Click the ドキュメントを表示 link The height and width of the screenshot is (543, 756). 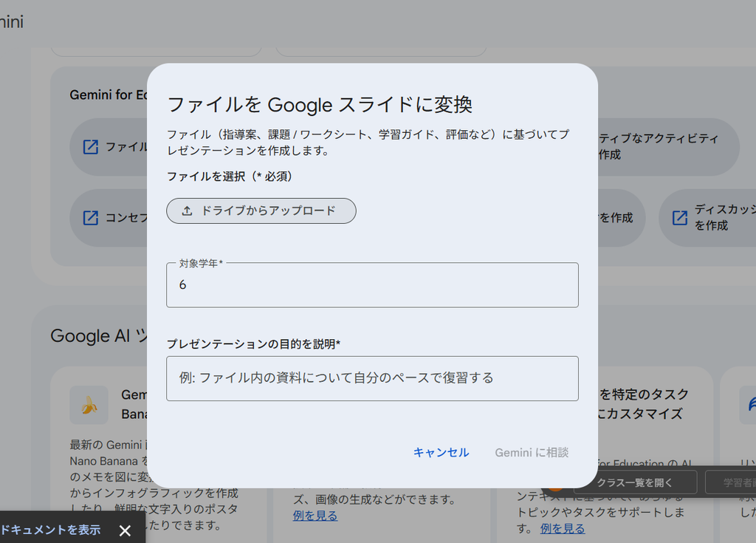click(50, 530)
